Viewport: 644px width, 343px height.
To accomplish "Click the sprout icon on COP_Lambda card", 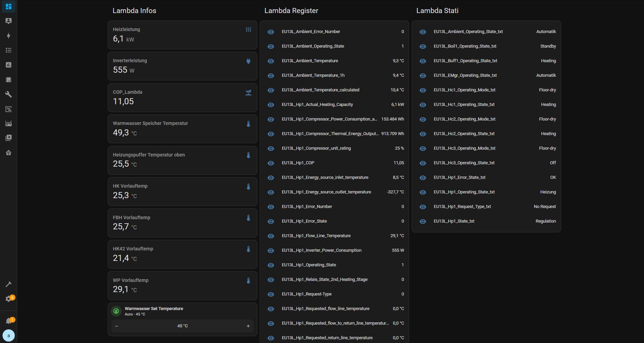I will 248,92.
